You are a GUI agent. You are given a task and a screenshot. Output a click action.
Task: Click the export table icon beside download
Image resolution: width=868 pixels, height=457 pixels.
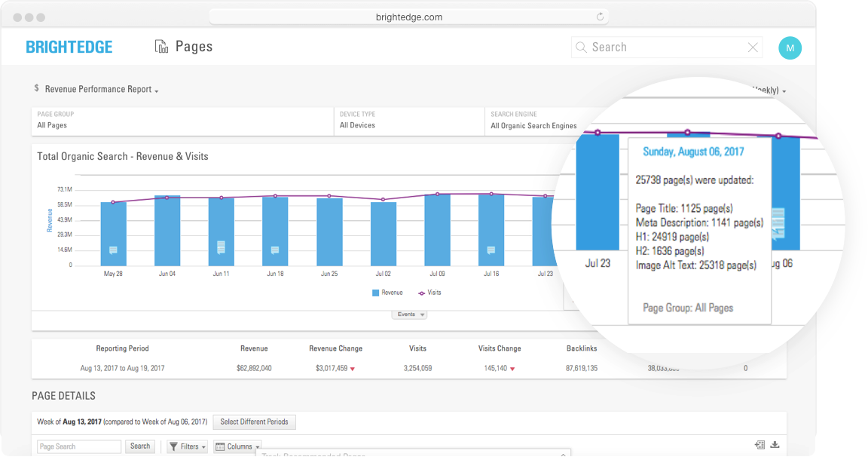759,445
